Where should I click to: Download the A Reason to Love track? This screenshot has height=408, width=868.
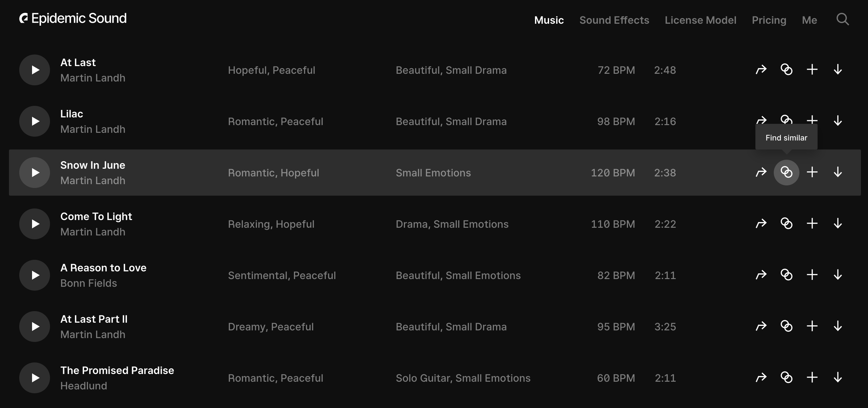838,275
